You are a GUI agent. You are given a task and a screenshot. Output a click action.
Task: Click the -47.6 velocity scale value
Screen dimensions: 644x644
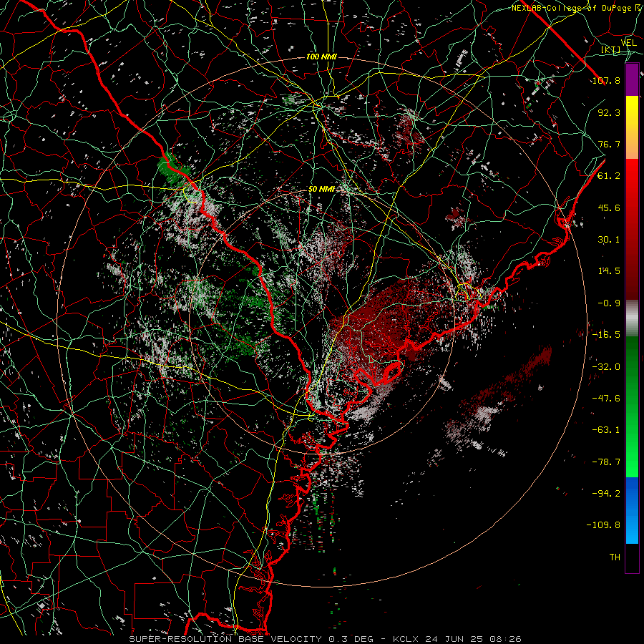tap(606, 399)
